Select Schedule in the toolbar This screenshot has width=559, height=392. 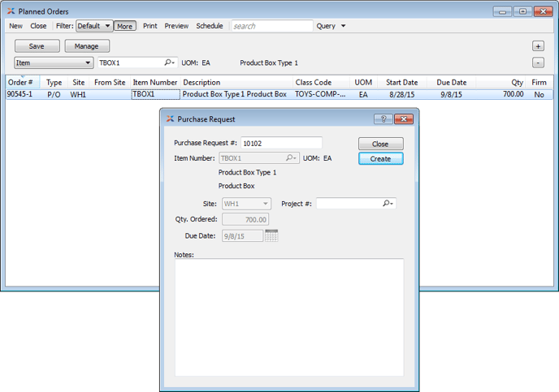pyautogui.click(x=209, y=26)
